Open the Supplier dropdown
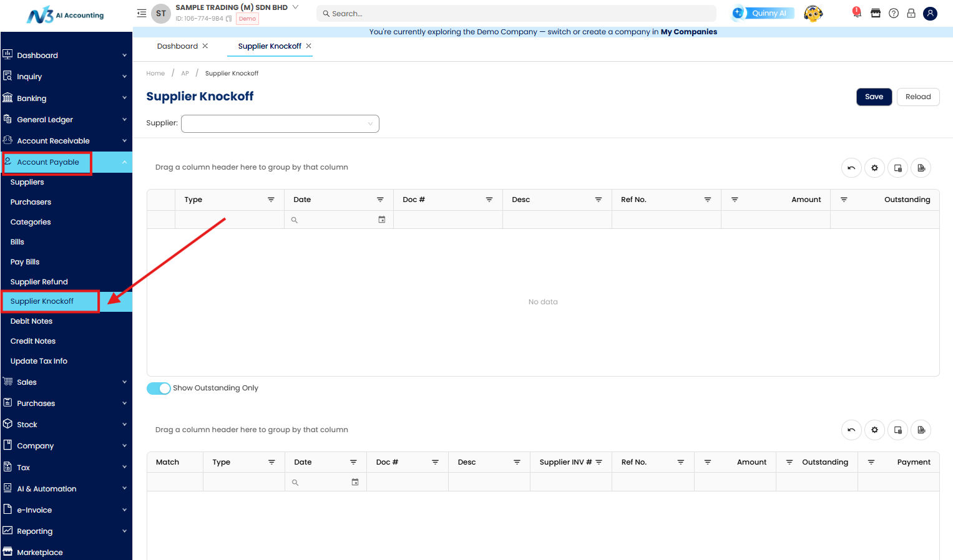The height and width of the screenshot is (560, 953). 280,123
